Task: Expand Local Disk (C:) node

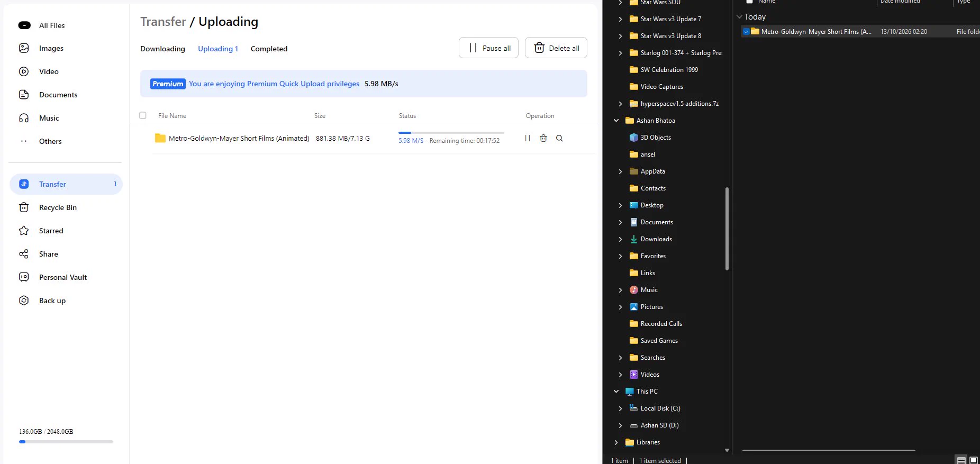Action: [621, 408]
